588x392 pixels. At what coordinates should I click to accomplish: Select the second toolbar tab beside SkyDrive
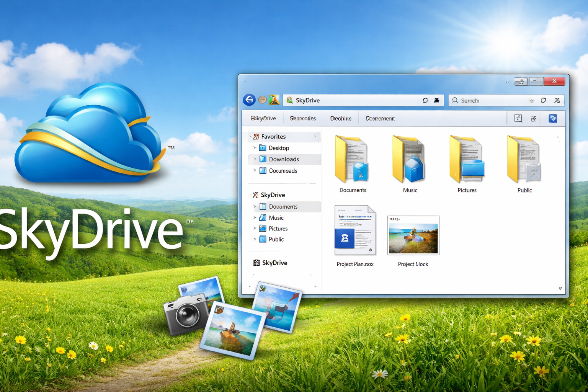point(303,118)
